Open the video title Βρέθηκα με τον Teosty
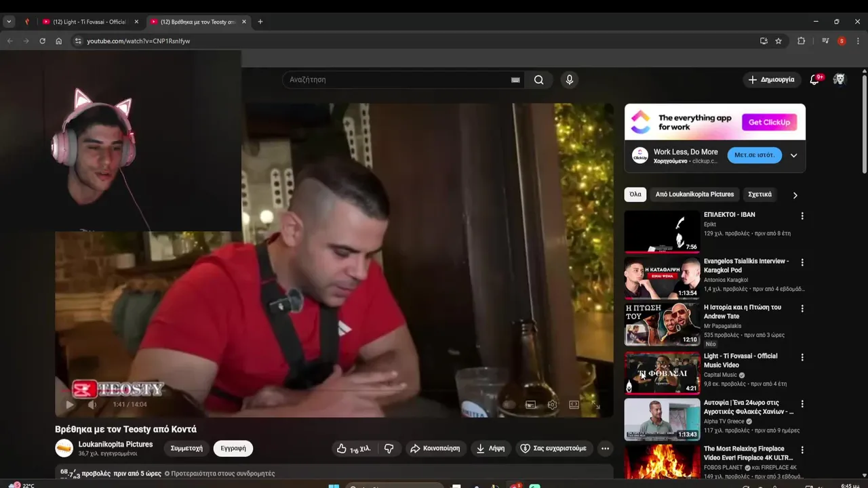Image resolution: width=868 pixels, height=488 pixels. (125, 429)
